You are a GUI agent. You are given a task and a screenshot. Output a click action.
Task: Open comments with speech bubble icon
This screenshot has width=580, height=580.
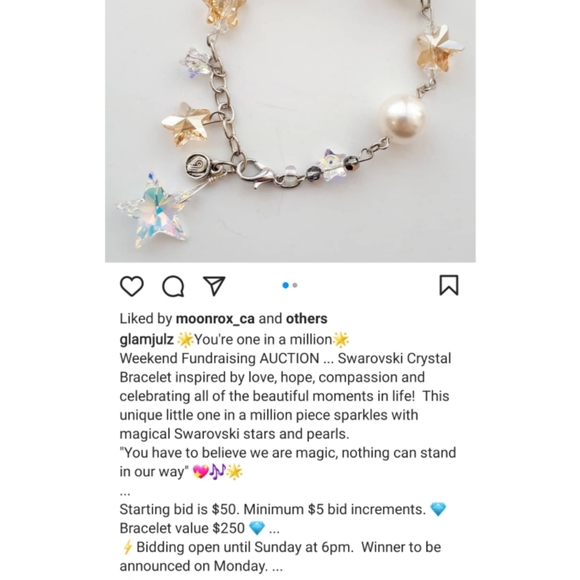(173, 286)
